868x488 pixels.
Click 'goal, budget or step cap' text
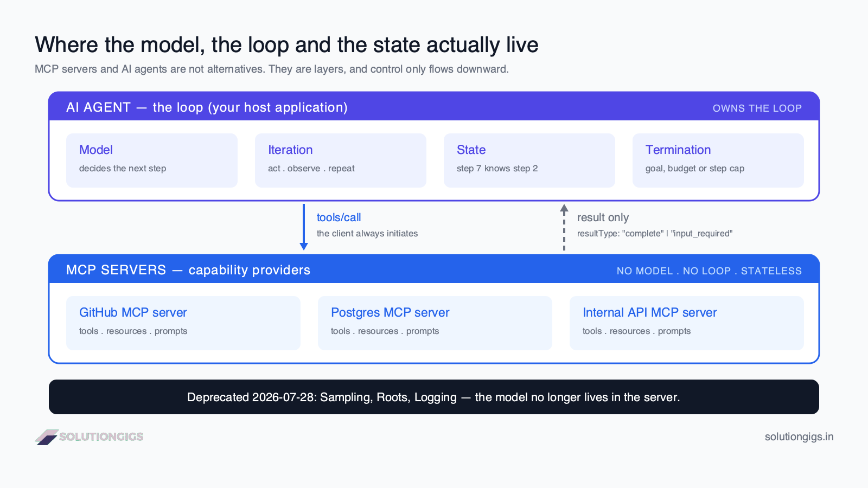(695, 169)
